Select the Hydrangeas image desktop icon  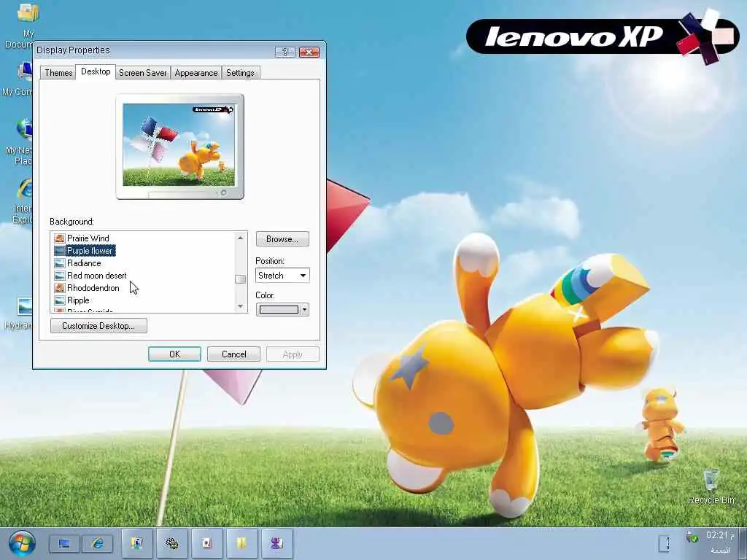(18, 314)
